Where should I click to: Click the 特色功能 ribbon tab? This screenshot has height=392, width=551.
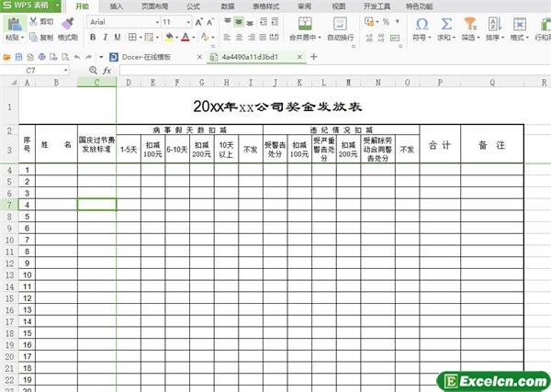point(419,6)
